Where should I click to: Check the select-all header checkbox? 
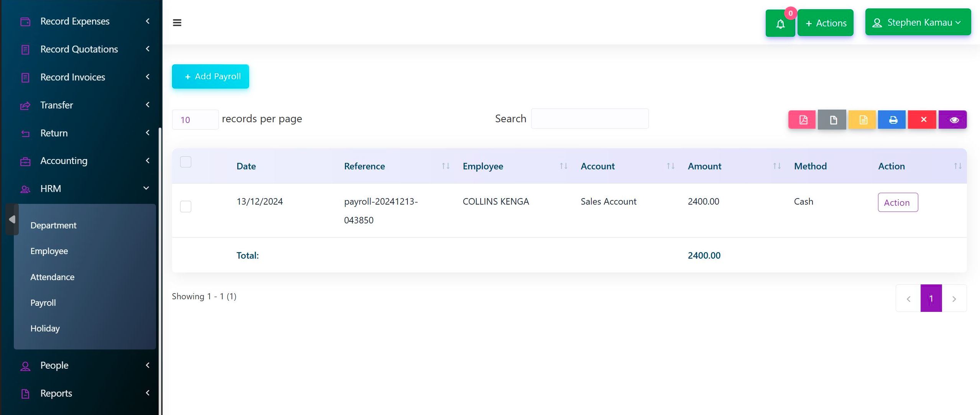(185, 162)
